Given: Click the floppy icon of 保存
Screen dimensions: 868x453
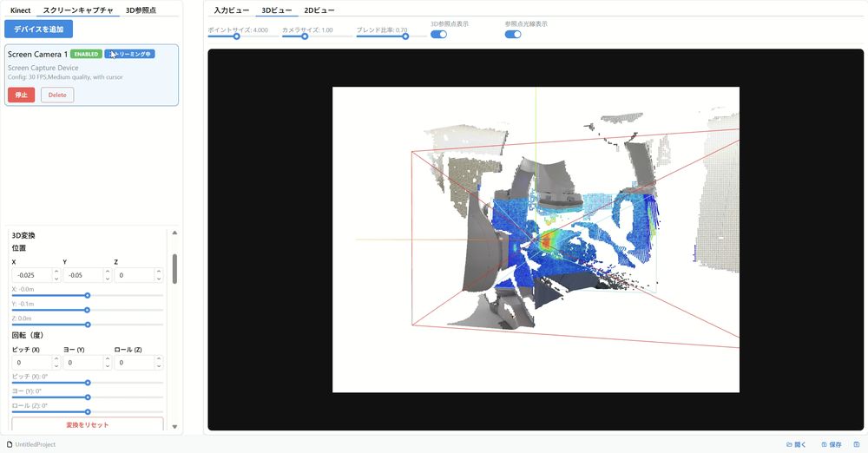Looking at the screenshot, I should [825, 444].
